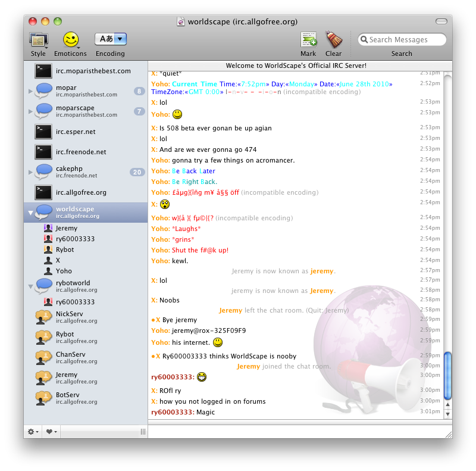
Task: Select the irc.moparisthebest.com server console
Action: click(x=86, y=71)
